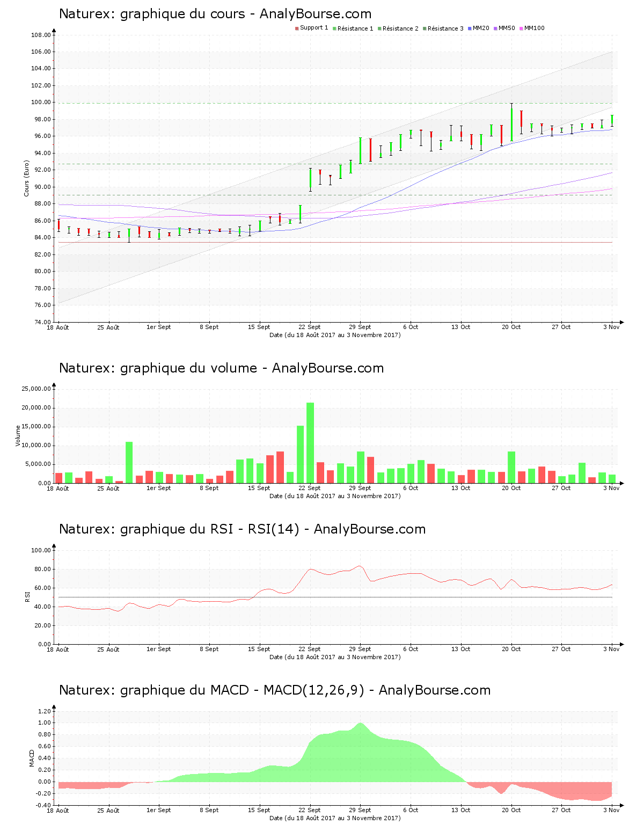Click the 'RSI' axis label
This screenshot has height=832, width=644.
27,596
